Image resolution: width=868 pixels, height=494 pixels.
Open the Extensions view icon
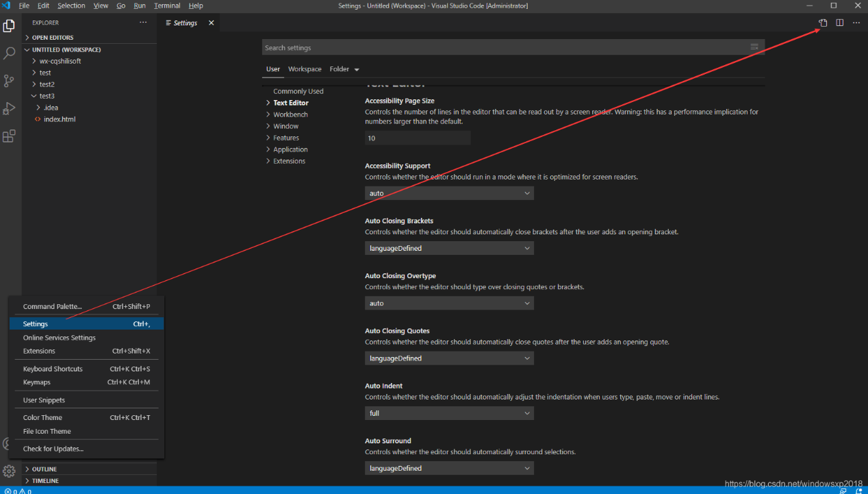9,136
